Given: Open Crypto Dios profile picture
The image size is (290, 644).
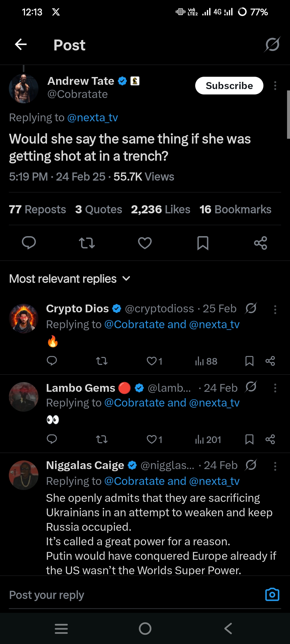Looking at the screenshot, I should pos(24,319).
